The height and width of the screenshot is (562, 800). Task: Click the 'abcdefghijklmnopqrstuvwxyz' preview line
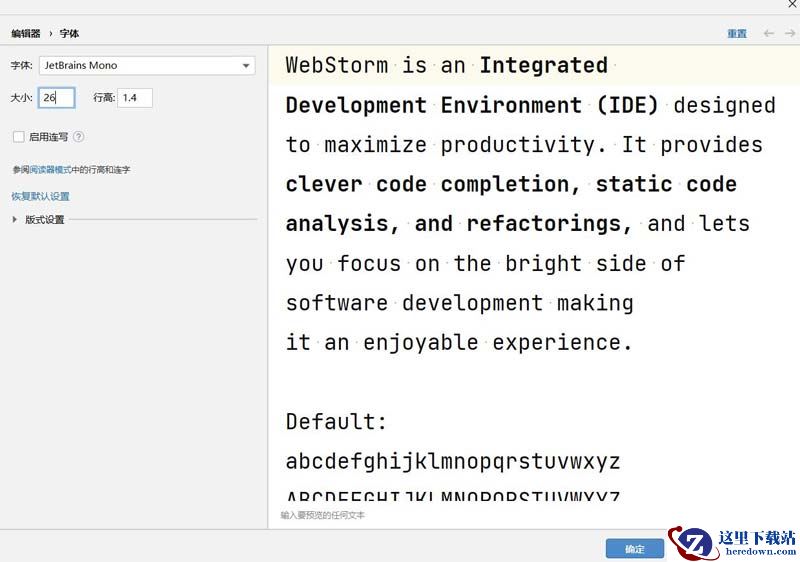pos(453,462)
